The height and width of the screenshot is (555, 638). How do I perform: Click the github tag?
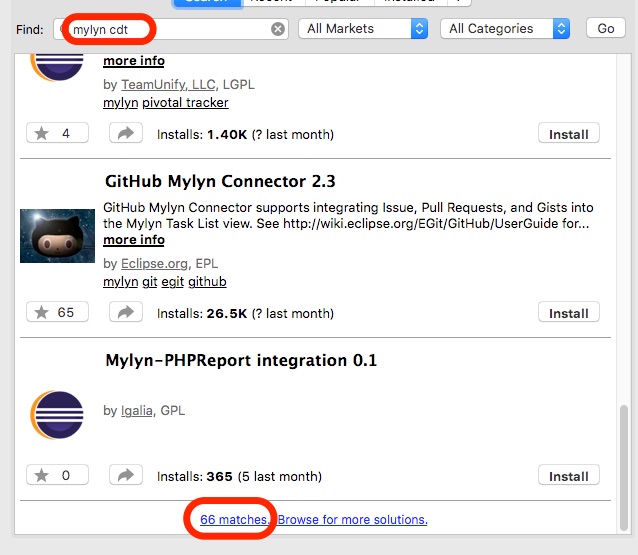[207, 282]
